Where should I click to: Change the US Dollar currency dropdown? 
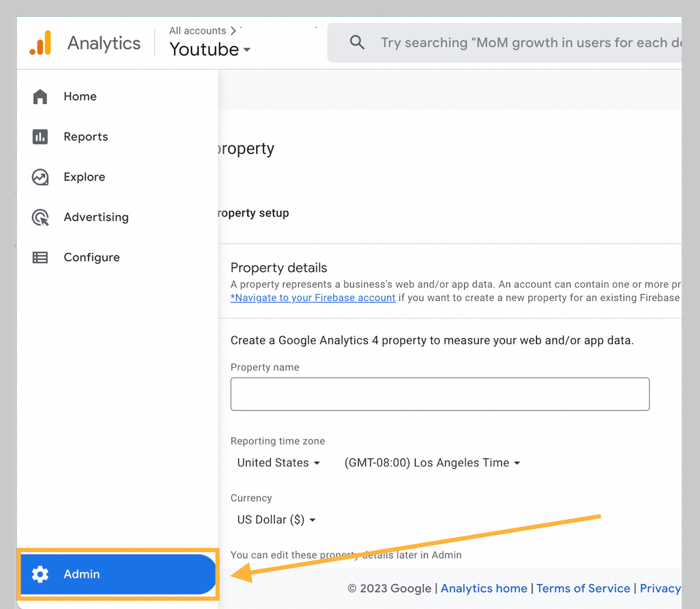276,519
